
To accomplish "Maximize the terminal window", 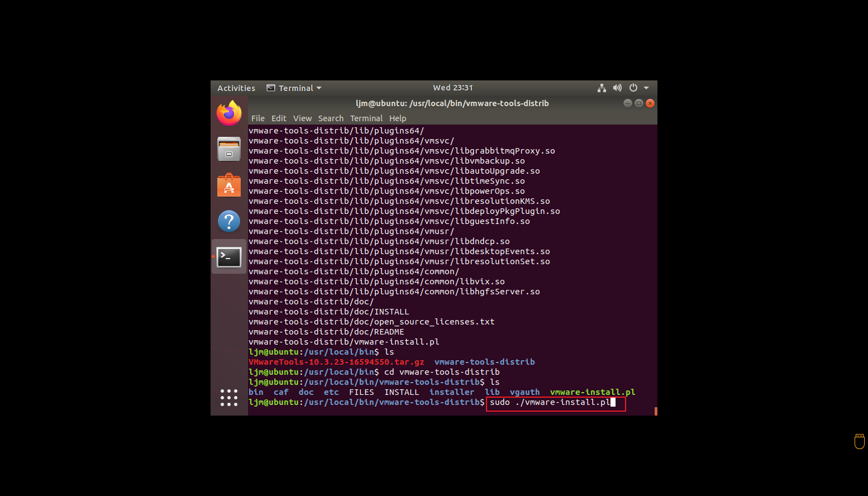I will coord(639,103).
